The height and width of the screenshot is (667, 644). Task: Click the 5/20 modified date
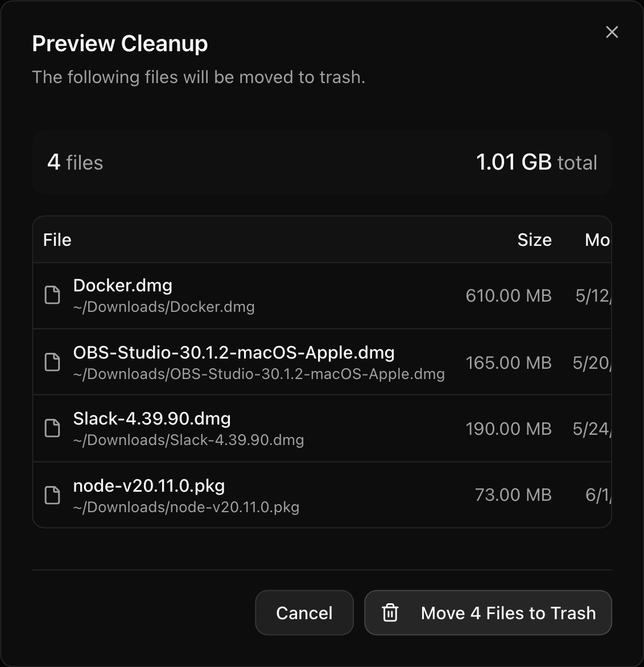(x=592, y=363)
